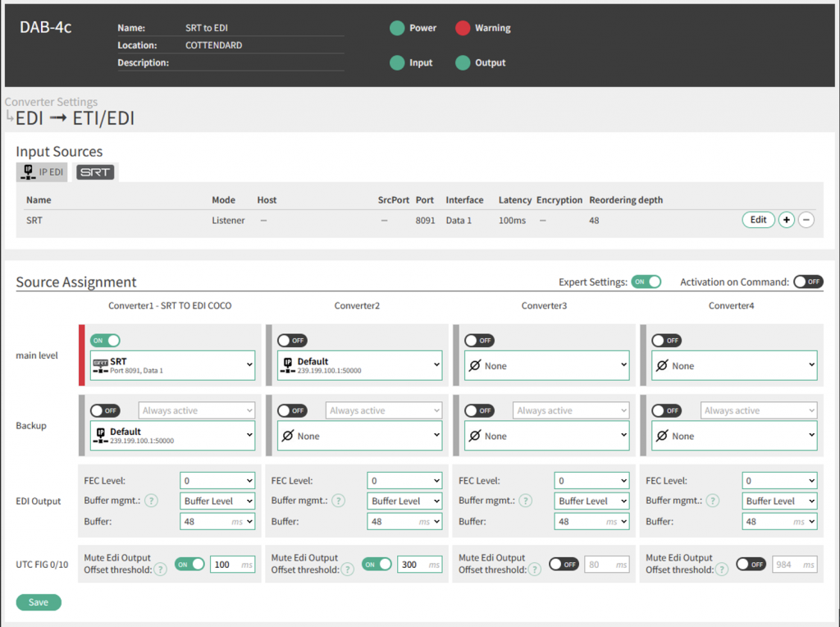Click the Data 1 interface cell

459,220
